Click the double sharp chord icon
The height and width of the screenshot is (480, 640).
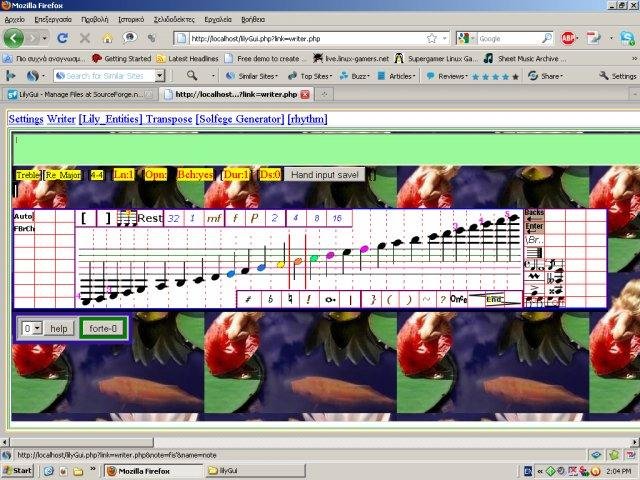click(x=555, y=291)
